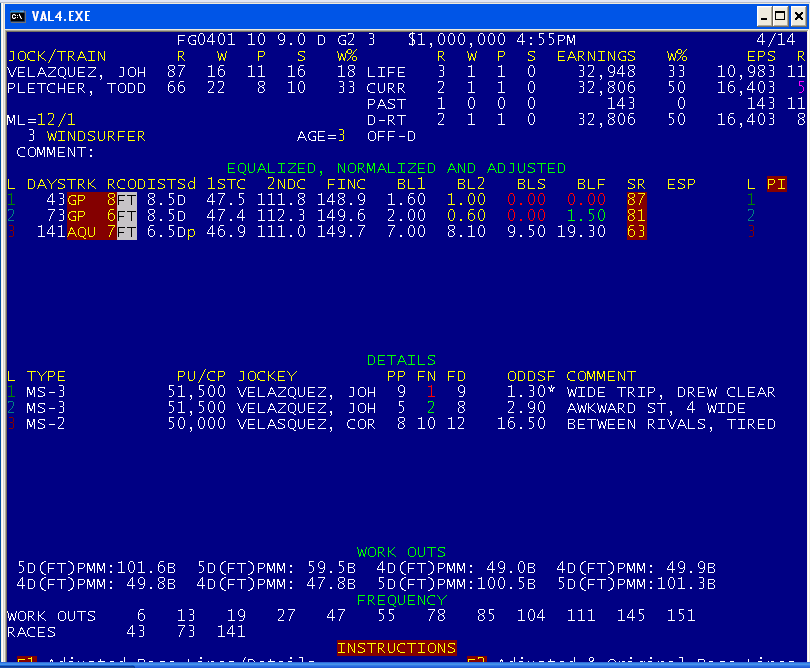
Task: Select comment BETWEEN RIVALS, TIRED
Action: pos(671,424)
